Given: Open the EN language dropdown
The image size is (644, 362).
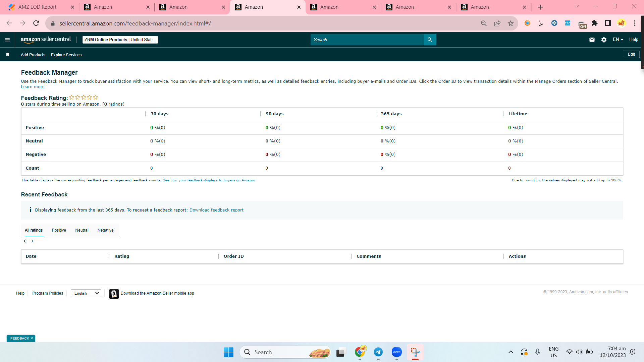Looking at the screenshot, I should (x=618, y=40).
